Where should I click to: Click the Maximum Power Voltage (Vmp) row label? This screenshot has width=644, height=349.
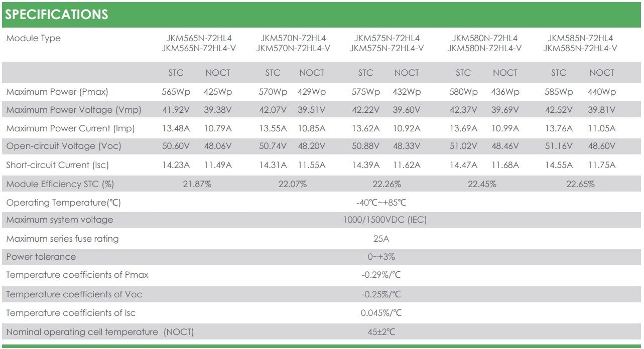click(x=74, y=110)
